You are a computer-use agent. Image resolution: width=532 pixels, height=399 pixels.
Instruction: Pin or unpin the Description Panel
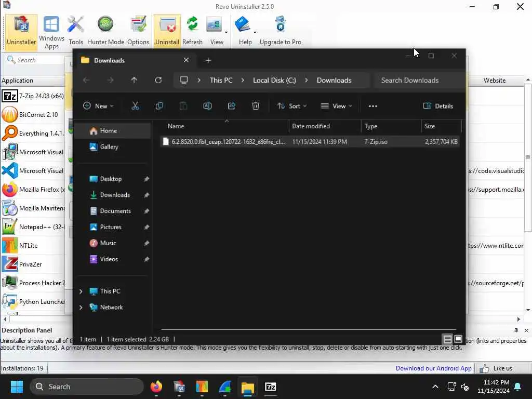516,330
